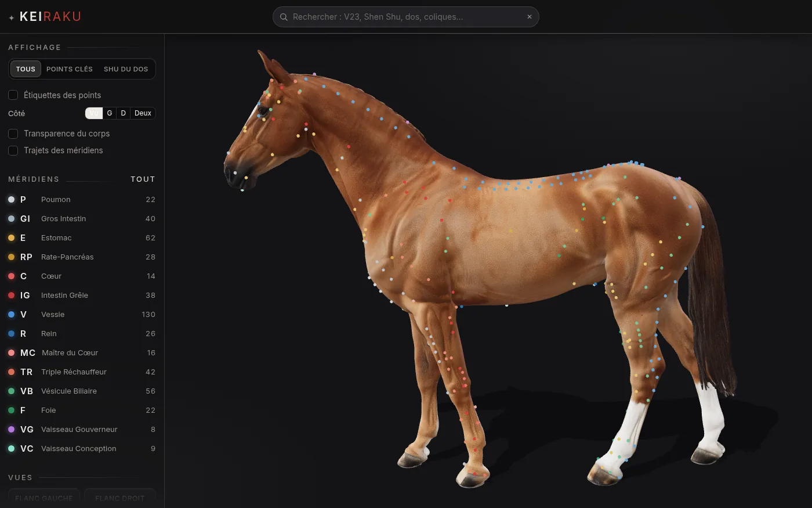Viewport: 812px width, 508px height.
Task: Click the Triple Réchauffeur color dot
Action: tap(11, 372)
